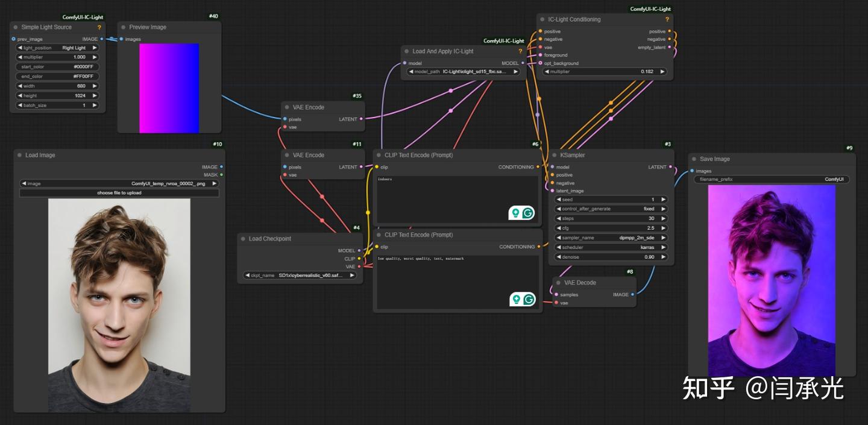Click the VAE Decode IMAGE output socket
Image resolution: width=868 pixels, height=425 pixels.
point(633,295)
